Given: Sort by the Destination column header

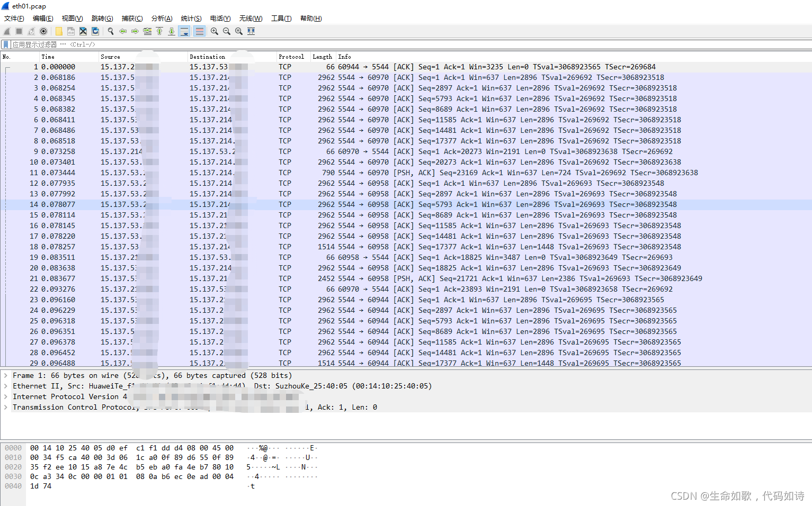Looking at the screenshot, I should coord(233,57).
